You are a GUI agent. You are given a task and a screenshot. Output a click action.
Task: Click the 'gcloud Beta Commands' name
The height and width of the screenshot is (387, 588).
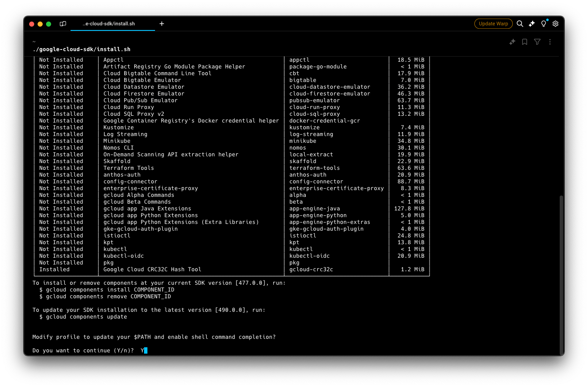[137, 202]
